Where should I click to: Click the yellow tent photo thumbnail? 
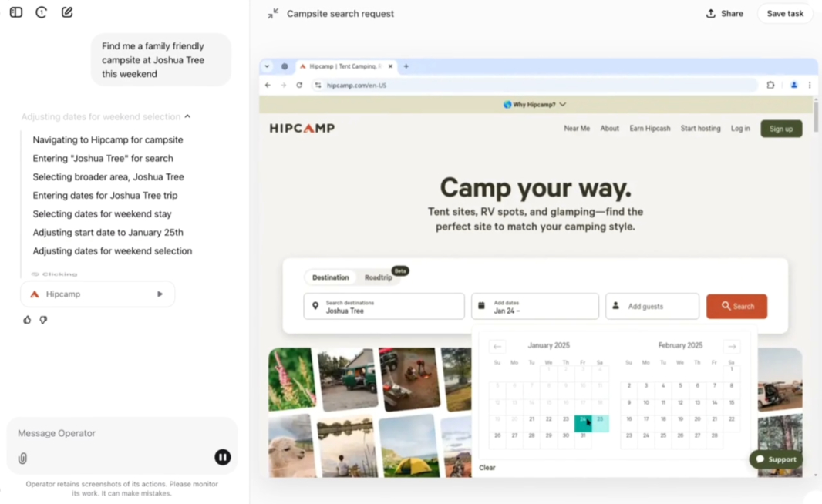[x=409, y=445]
